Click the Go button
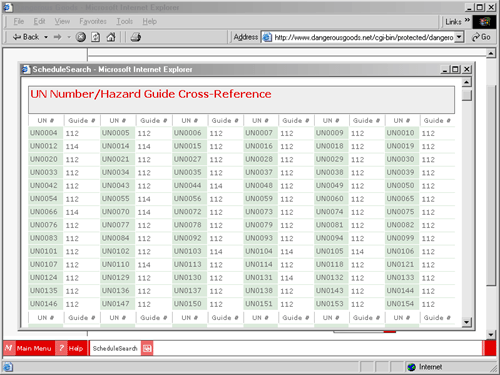500x375 pixels. 481,37
